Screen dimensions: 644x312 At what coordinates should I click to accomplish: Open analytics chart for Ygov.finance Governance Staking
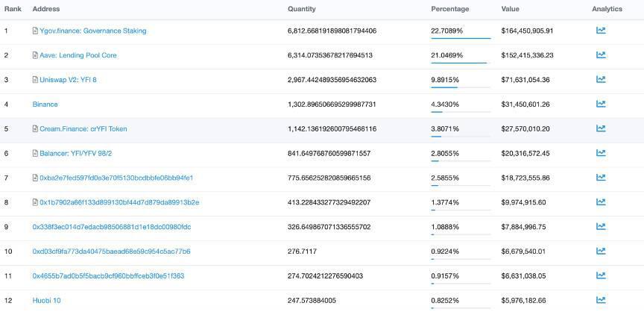601,31
